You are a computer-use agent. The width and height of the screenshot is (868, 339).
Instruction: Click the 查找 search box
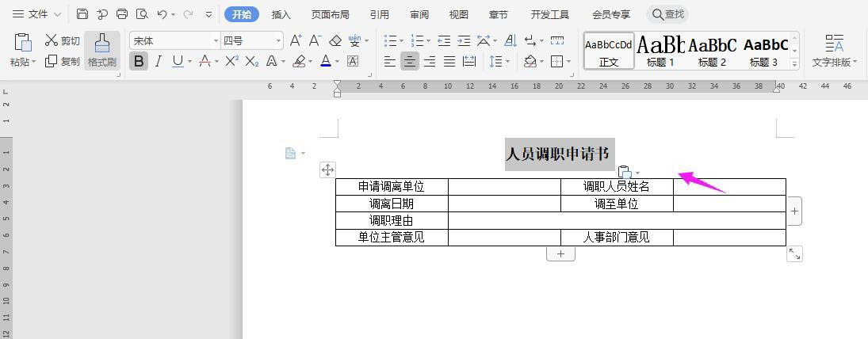pos(667,14)
